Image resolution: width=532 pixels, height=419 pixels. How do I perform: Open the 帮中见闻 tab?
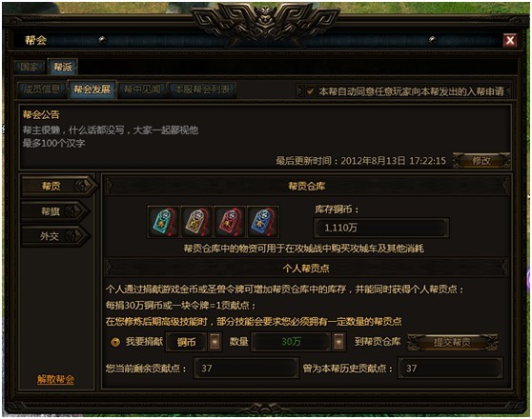142,90
